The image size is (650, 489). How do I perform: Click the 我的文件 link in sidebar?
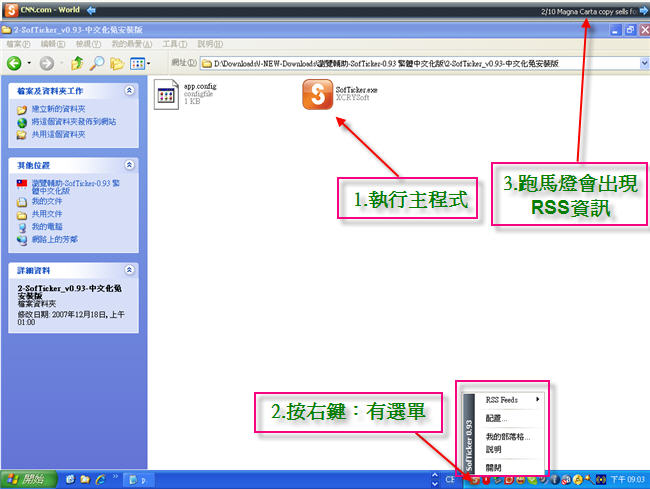46,201
